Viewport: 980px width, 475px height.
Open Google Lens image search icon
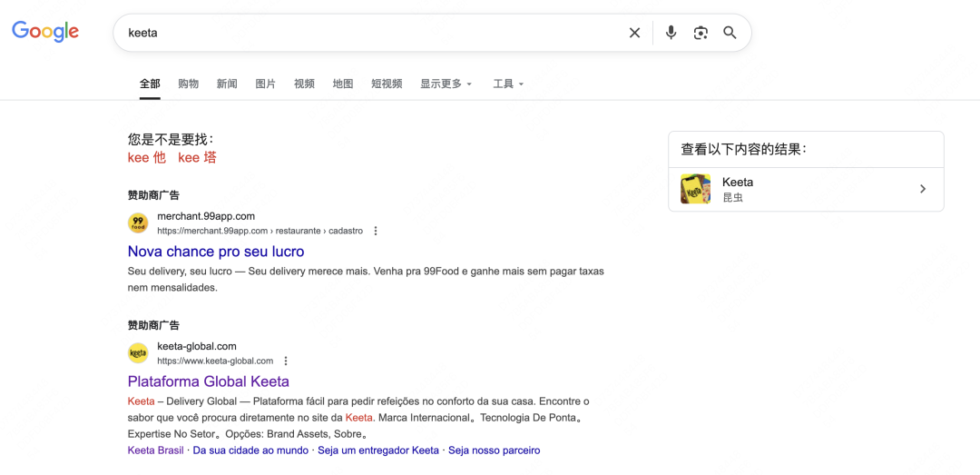701,33
